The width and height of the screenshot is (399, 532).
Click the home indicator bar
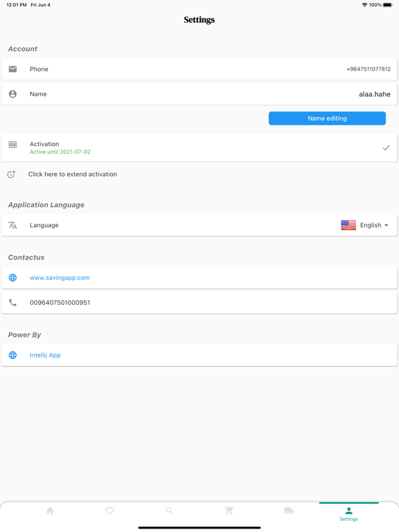199,528
